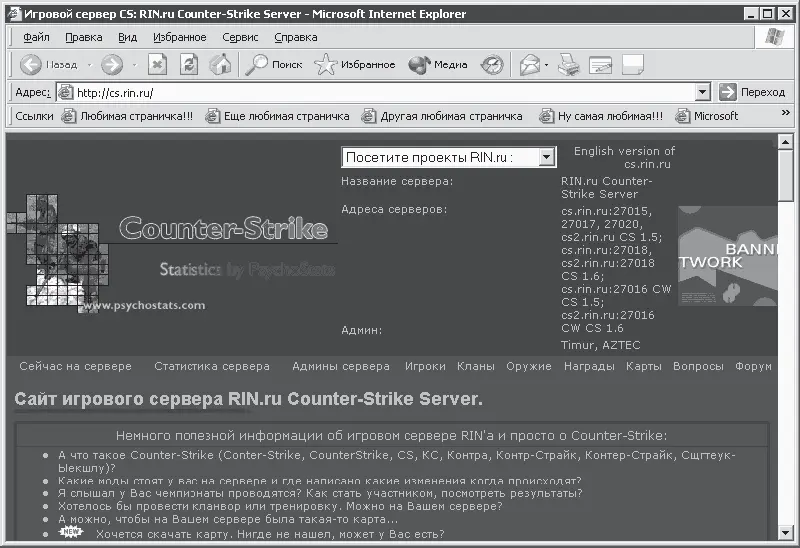Click the Forward arrow toolbar button
This screenshot has width=800, height=548.
tap(112, 65)
